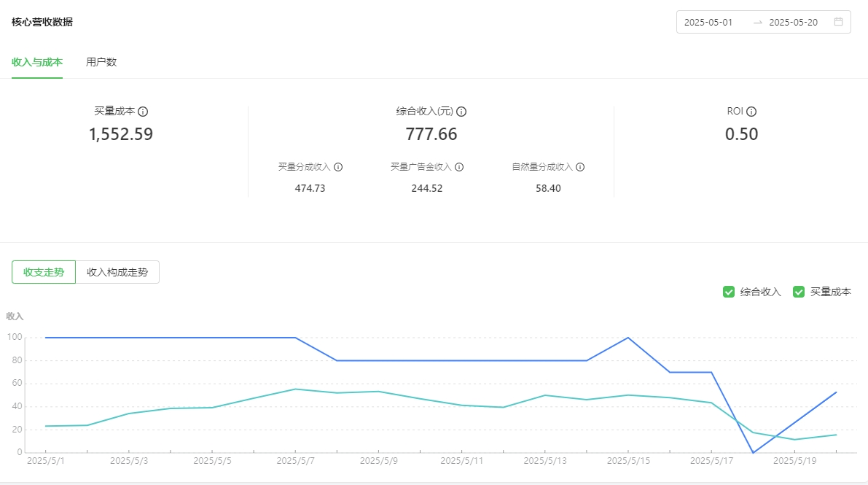The height and width of the screenshot is (485, 868).
Task: Edit start date 2025-05-01 field
Action: [708, 22]
